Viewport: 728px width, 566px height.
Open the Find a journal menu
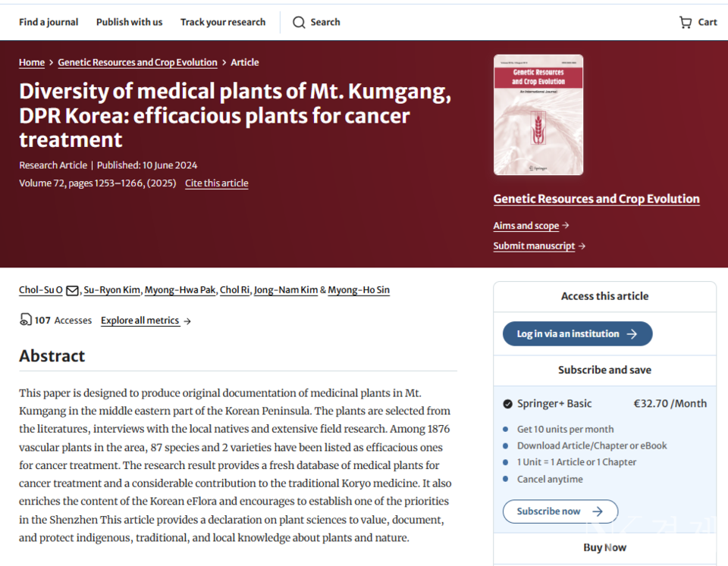click(49, 22)
